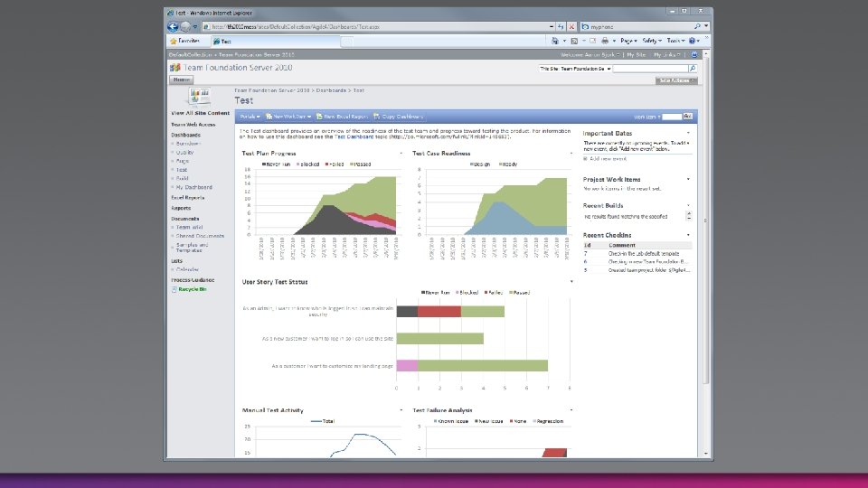Click the dashboard chart image above View All Site Content

(x=199, y=97)
